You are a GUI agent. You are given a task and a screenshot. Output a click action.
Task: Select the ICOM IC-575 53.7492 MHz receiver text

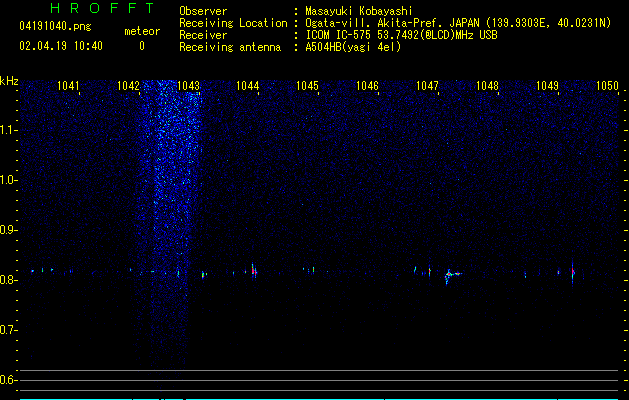click(x=401, y=35)
